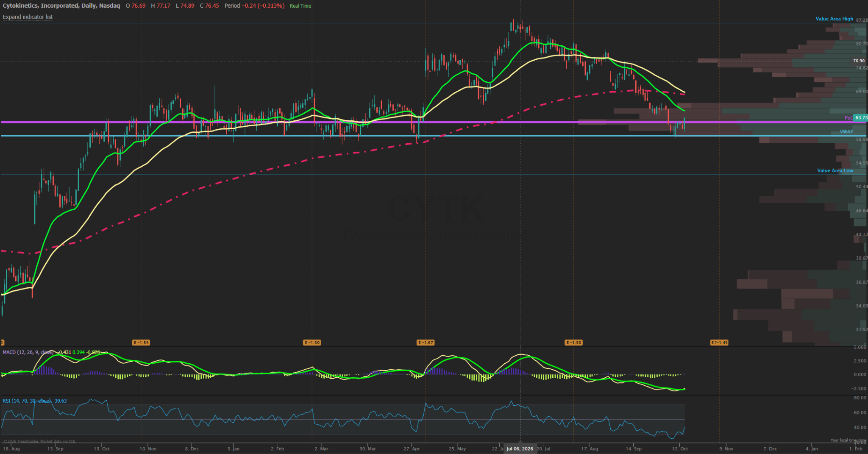
Task: Click the 39.63 RSI value
Action: click(61, 401)
